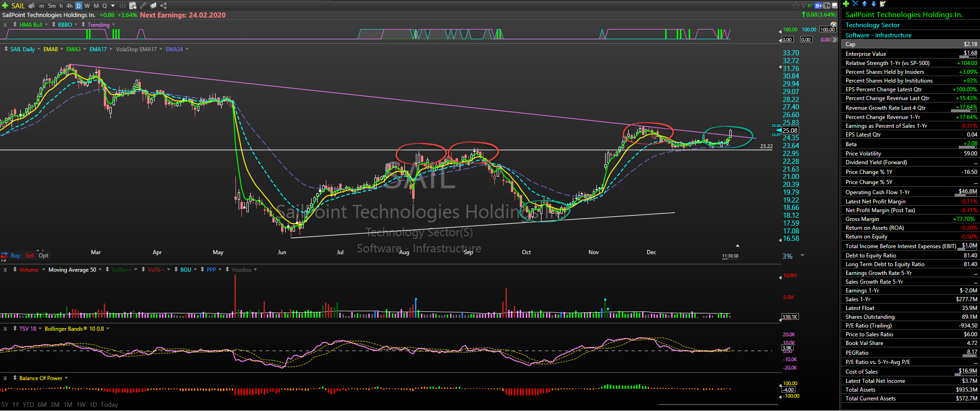Click the 3% chart scale setting
Screen dimensions: 980x411
788,256
